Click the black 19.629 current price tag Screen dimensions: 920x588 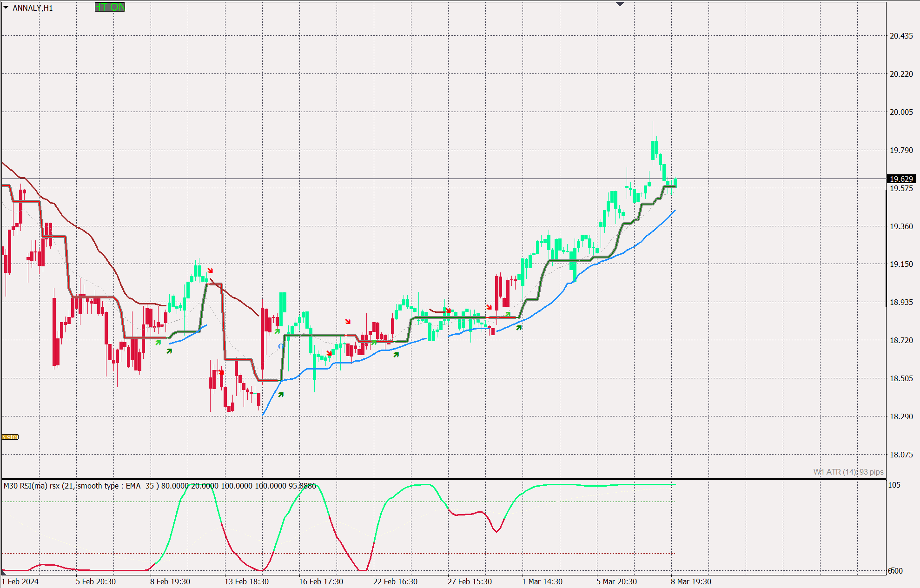[x=901, y=179]
